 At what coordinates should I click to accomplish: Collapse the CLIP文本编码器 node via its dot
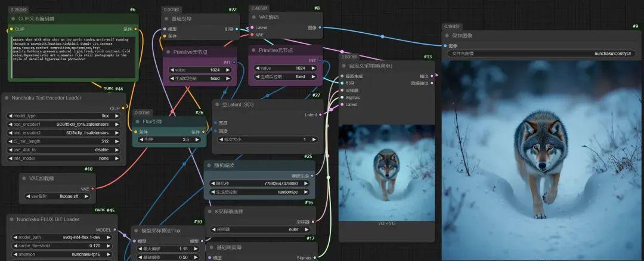click(12, 18)
